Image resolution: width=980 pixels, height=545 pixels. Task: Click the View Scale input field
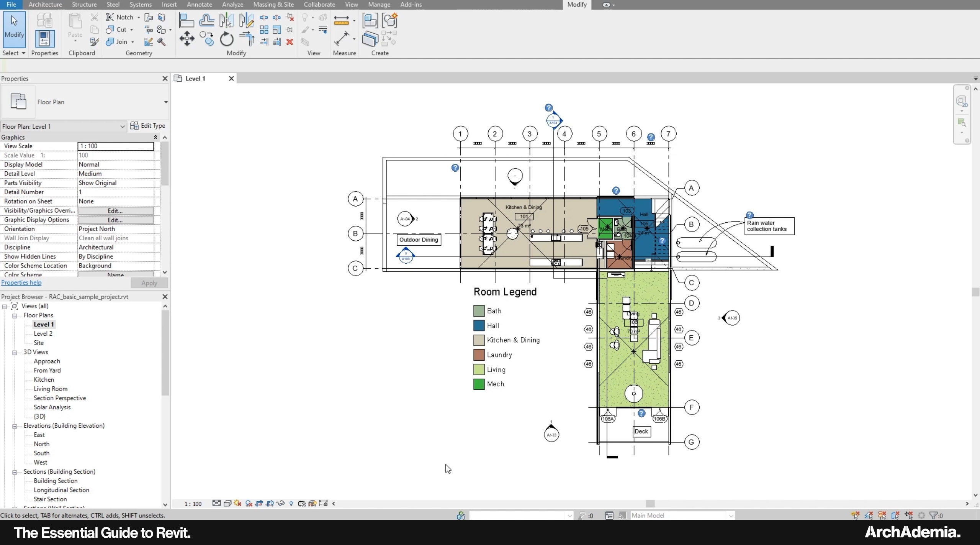pyautogui.click(x=115, y=146)
